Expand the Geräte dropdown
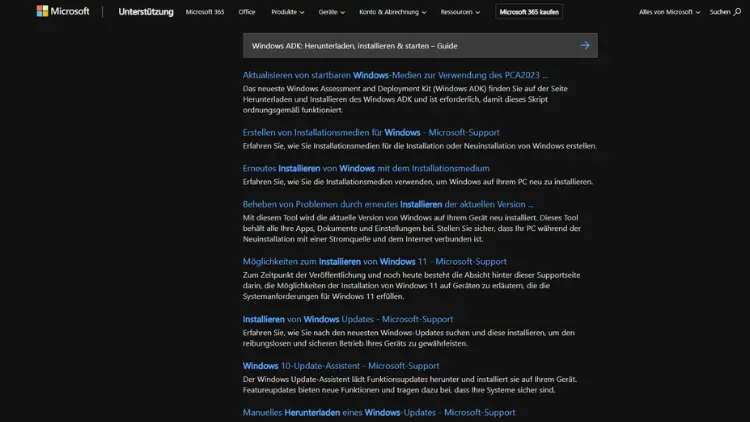This screenshot has width=750, height=422. pyautogui.click(x=331, y=12)
